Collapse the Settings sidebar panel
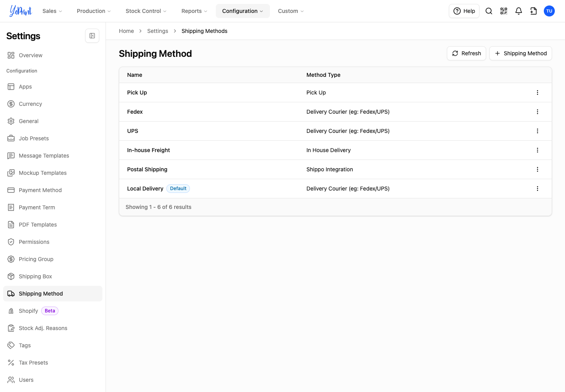Screen dimensions: 565x392 tap(92, 36)
